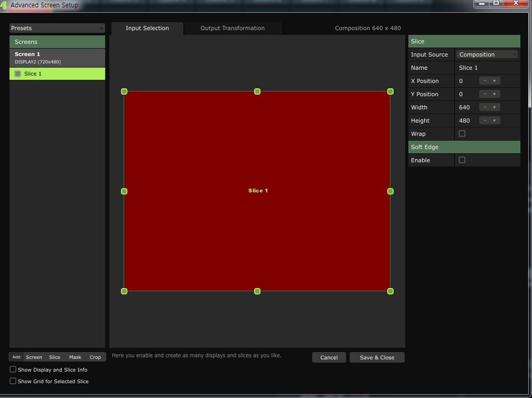Enable Soft Edge checkbox
The height and width of the screenshot is (398, 532).
[x=462, y=160]
